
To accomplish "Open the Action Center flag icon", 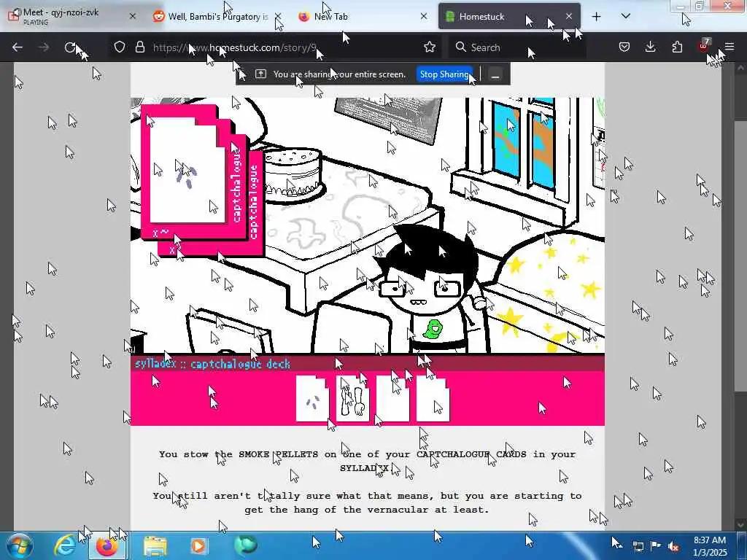I will tap(656, 546).
